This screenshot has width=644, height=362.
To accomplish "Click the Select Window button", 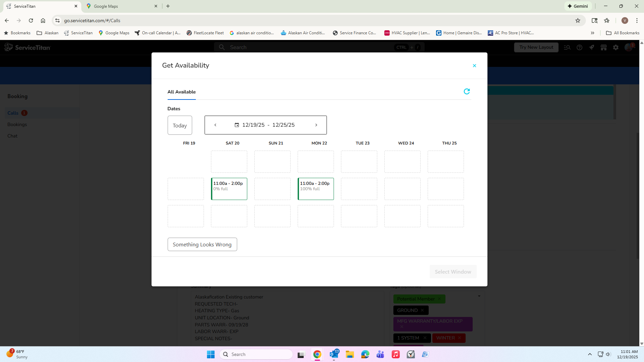I will (453, 272).
